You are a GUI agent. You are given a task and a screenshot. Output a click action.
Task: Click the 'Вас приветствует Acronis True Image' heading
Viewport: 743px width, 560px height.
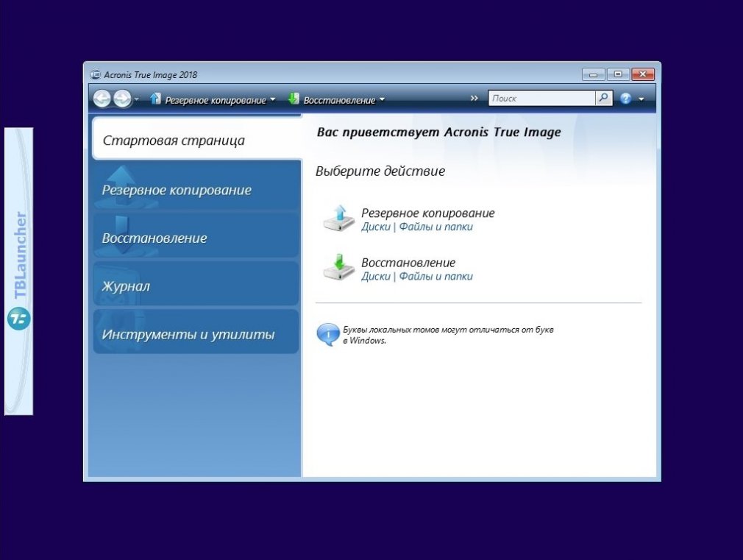(x=438, y=132)
